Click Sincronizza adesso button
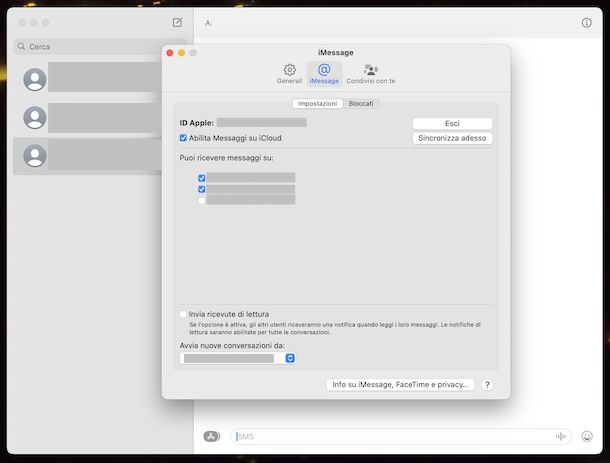The height and width of the screenshot is (463, 610). point(452,138)
